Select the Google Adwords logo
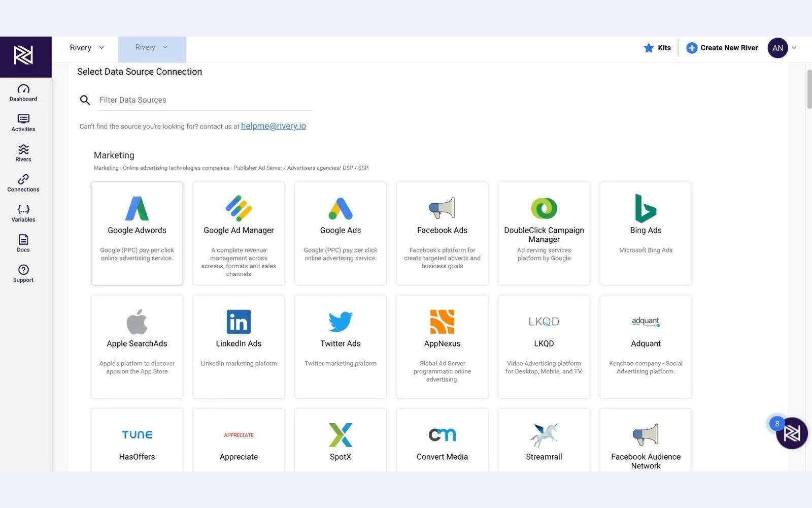 point(137,208)
